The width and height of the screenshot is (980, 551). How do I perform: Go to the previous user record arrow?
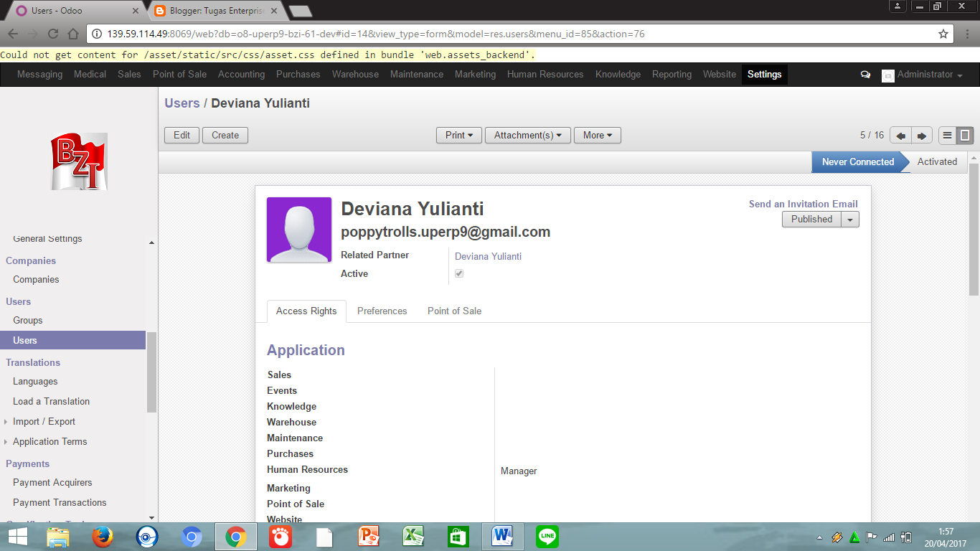(x=900, y=136)
